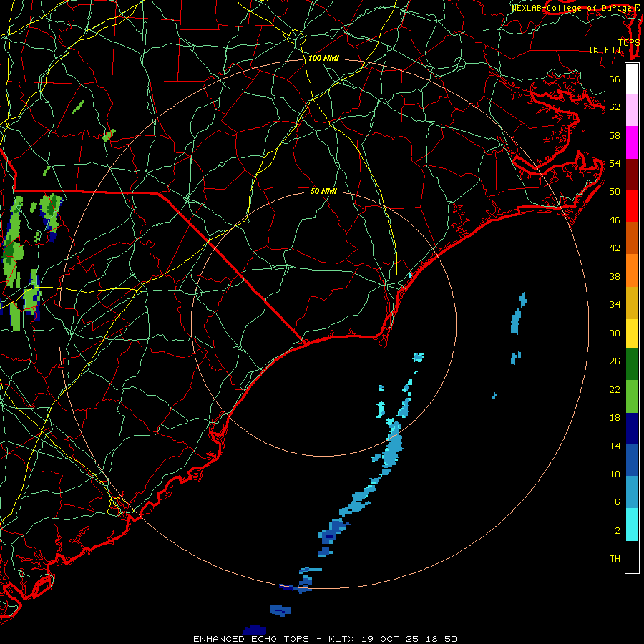This screenshot has height=644, width=644.
Task: Click the 'TH' threshold legend label
Action: pyautogui.click(x=615, y=559)
